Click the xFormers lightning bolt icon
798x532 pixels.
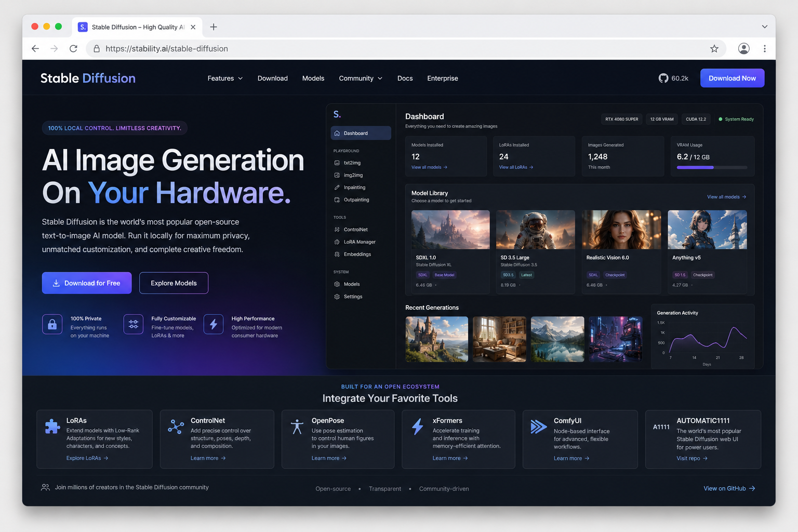pos(418,427)
